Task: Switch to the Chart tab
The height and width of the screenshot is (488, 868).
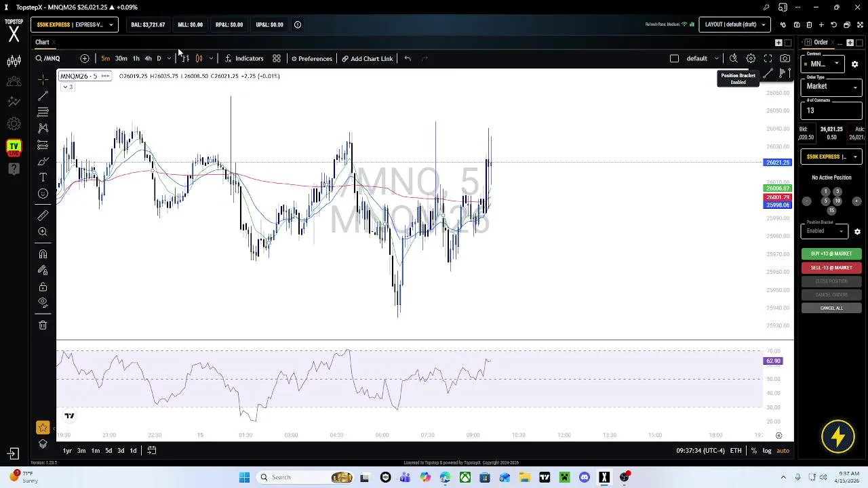Action: [x=42, y=42]
